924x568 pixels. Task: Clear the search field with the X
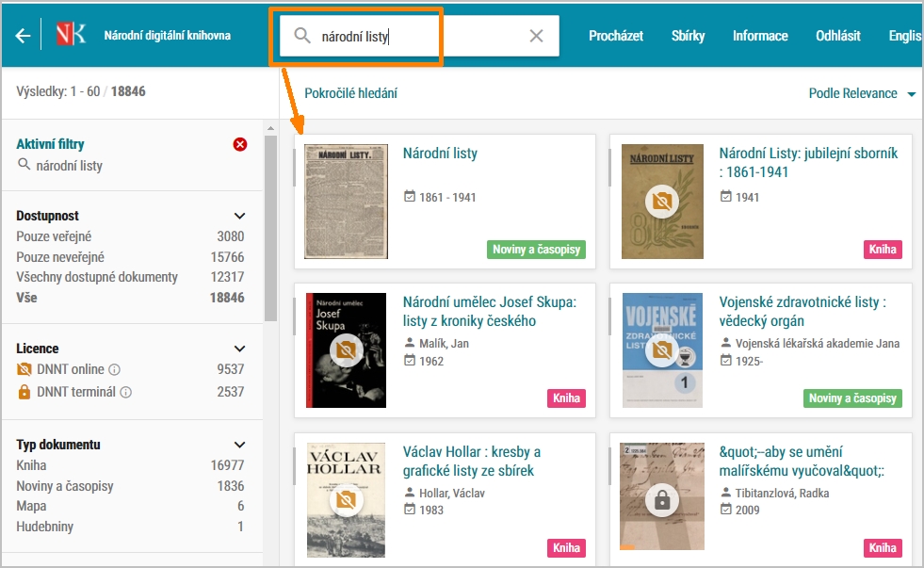536,36
